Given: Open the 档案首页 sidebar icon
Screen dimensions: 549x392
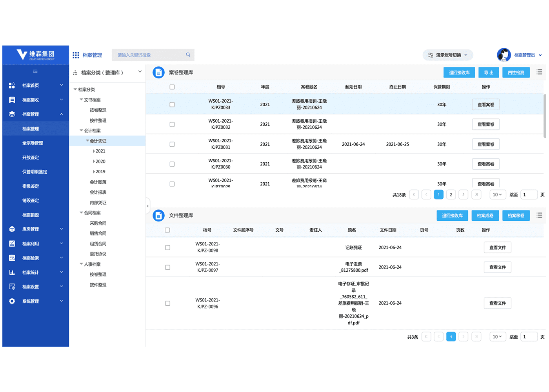Looking at the screenshot, I should 12,85.
